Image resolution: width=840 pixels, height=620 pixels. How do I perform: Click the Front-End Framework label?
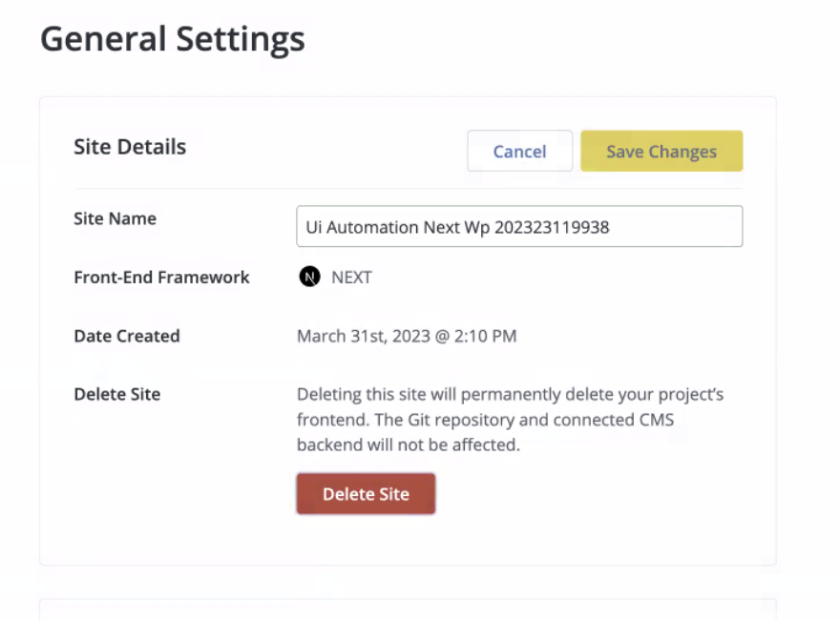(x=161, y=278)
